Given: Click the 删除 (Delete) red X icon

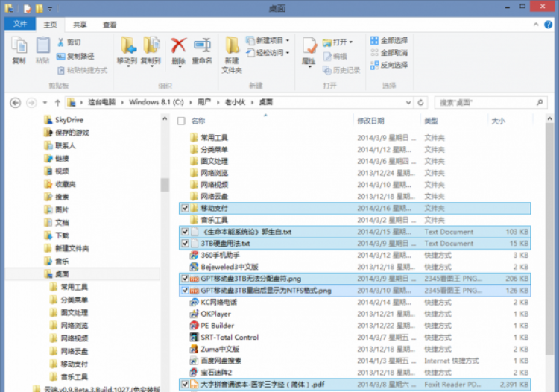Looking at the screenshot, I should (x=178, y=49).
